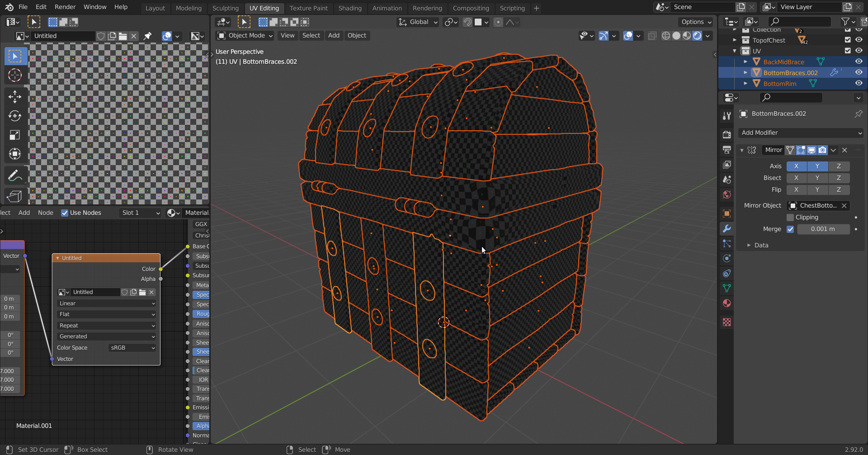Enable the Clipping checkbox in Mirror modifier

point(790,218)
